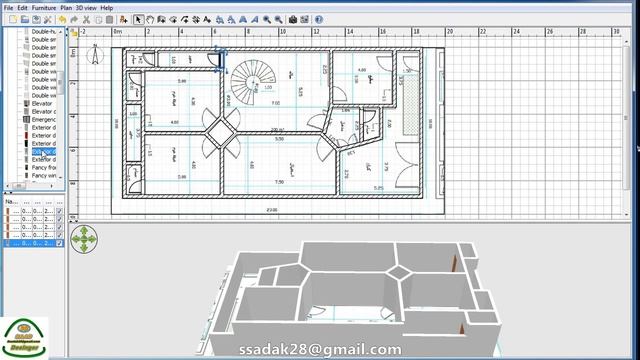Click the Increase text size icon
640x360 pixels.
pos(220,20)
